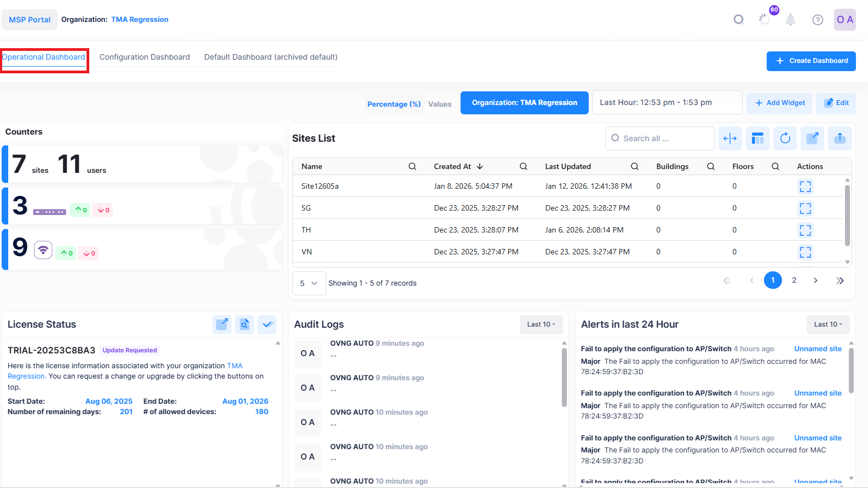Click the double-checkmark icon in License Status
This screenshot has width=868, height=488.
[x=267, y=324]
